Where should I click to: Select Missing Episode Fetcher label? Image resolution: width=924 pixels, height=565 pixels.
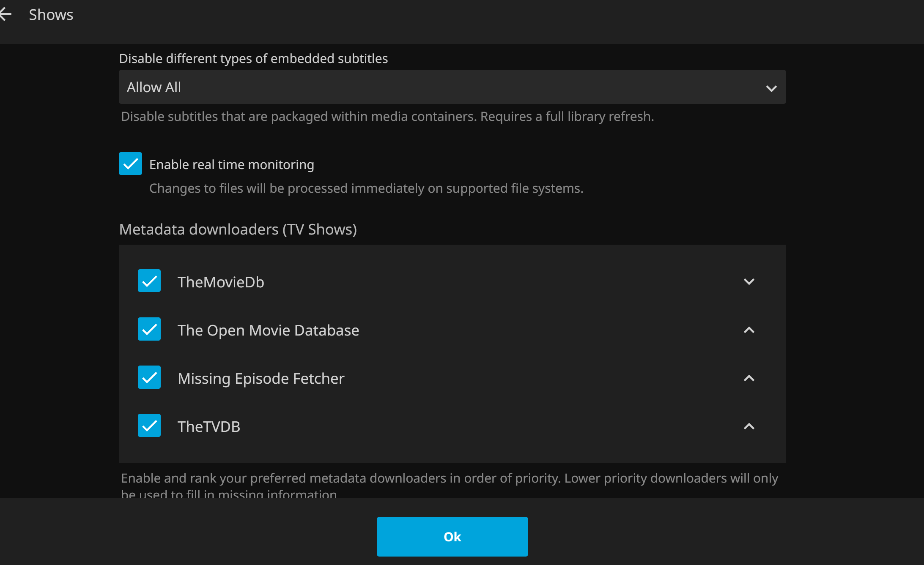pyautogui.click(x=261, y=379)
